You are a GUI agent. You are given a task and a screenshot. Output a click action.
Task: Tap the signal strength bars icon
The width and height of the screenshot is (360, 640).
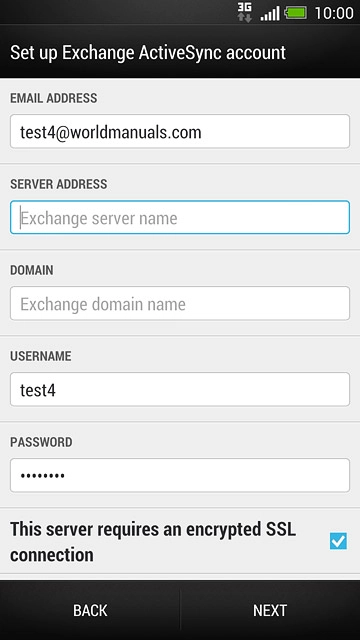tap(270, 13)
